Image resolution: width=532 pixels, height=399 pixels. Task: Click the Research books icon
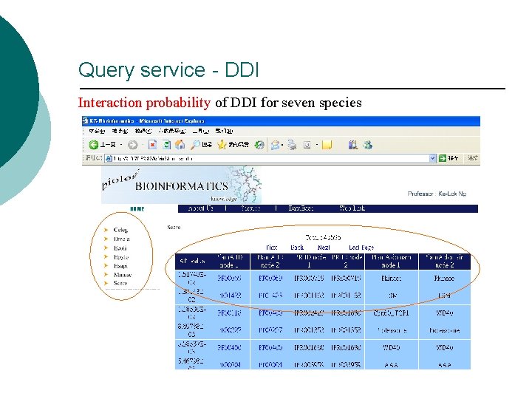pos(353,146)
